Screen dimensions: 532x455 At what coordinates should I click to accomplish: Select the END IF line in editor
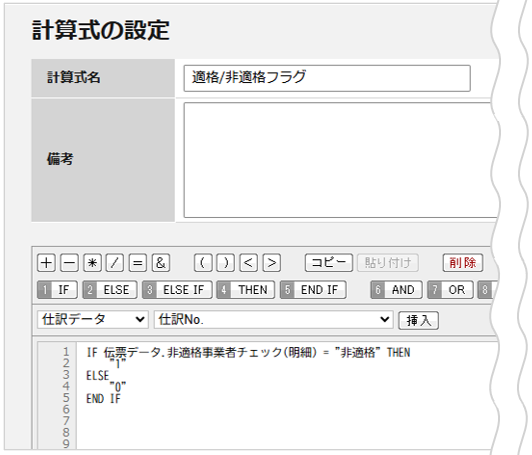[x=103, y=399]
